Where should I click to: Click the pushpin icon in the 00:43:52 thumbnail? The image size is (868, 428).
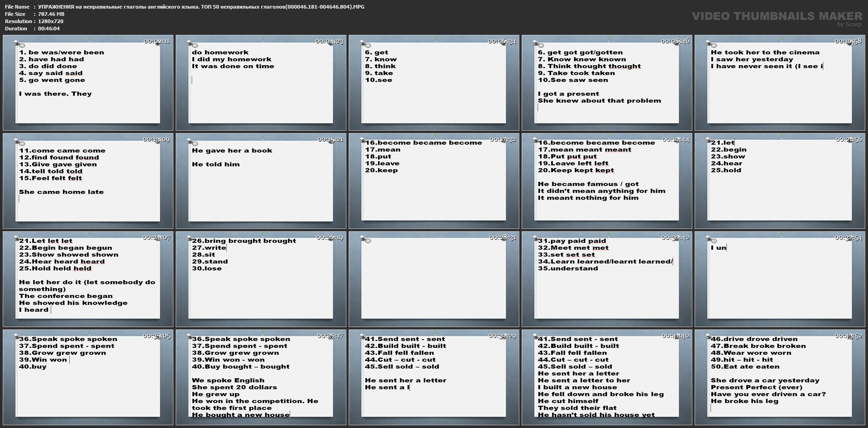pos(709,337)
